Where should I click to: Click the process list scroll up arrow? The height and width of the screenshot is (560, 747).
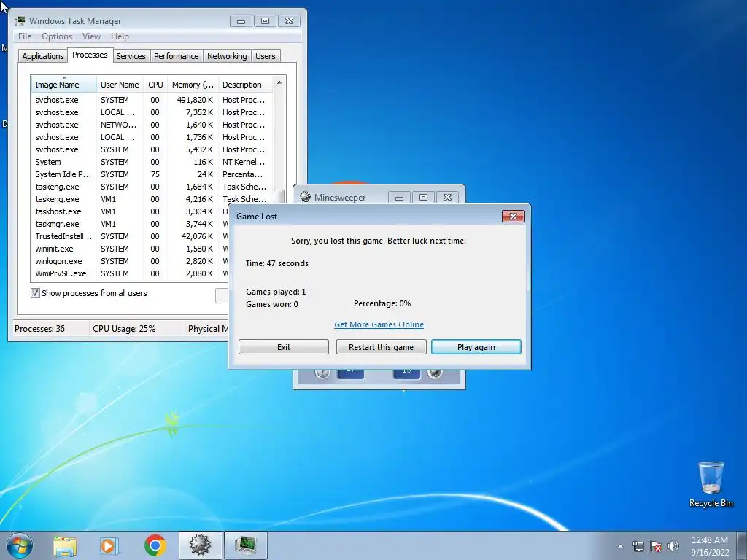[x=279, y=82]
